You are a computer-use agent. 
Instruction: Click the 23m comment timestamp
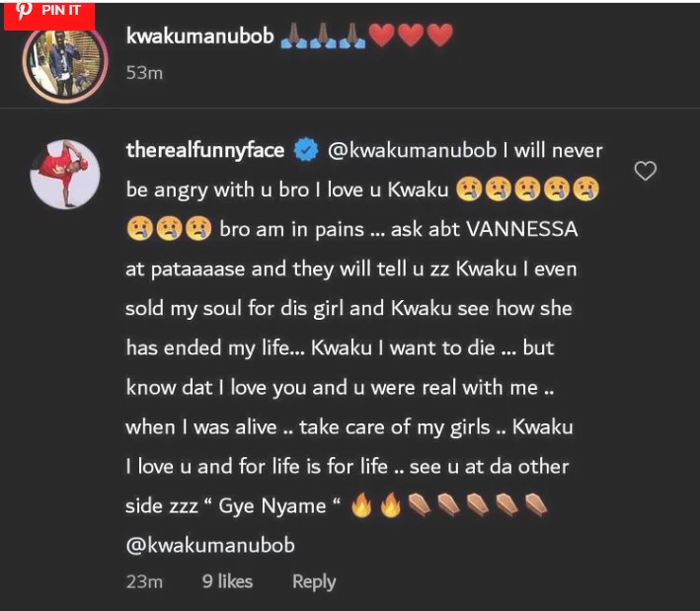point(144,582)
